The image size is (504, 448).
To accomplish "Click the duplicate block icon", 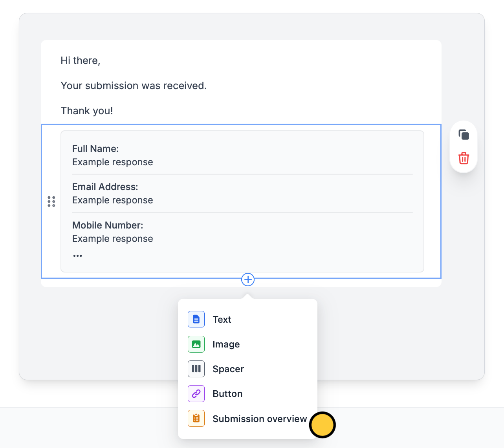I will pyautogui.click(x=464, y=135).
